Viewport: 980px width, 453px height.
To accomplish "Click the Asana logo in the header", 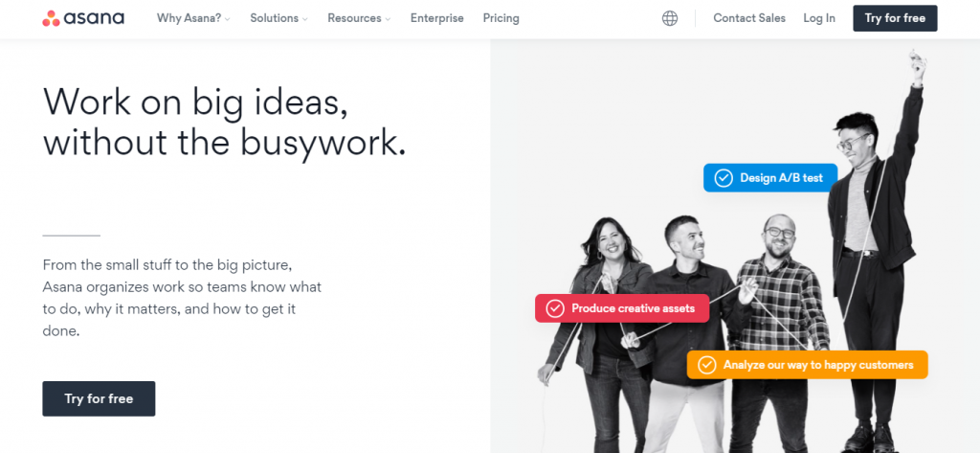I will tap(83, 18).
